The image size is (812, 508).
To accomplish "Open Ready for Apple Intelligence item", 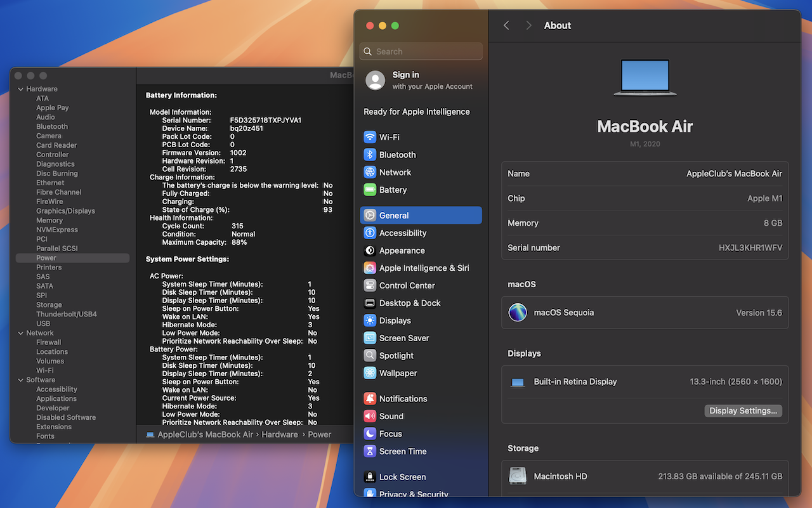I will 417,112.
